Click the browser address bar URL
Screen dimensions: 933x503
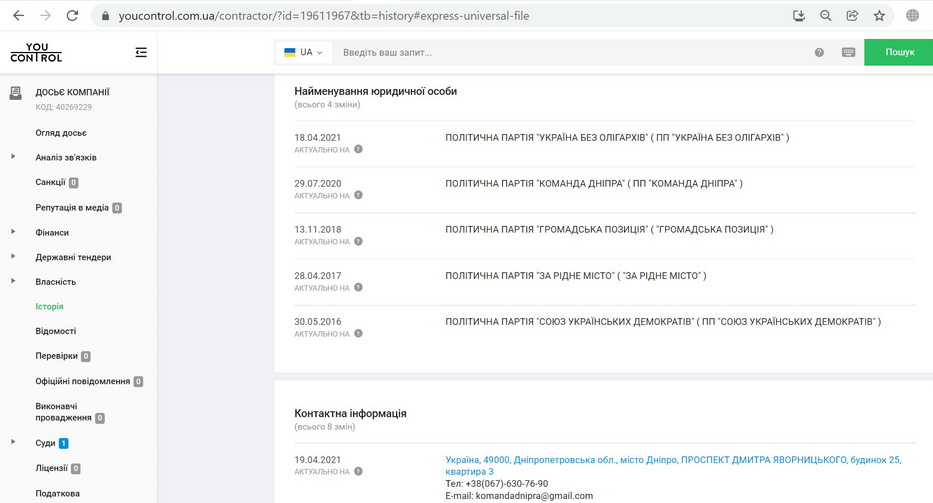coord(323,16)
